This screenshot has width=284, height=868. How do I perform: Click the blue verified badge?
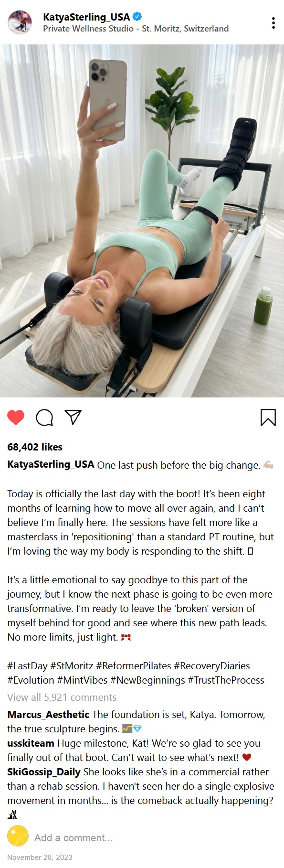[x=137, y=17]
